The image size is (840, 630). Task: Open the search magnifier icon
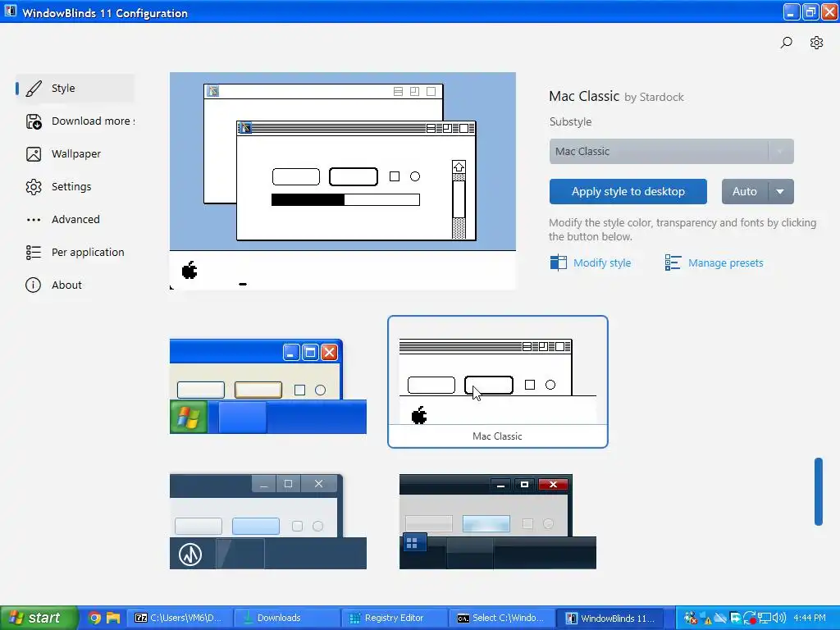coord(786,43)
